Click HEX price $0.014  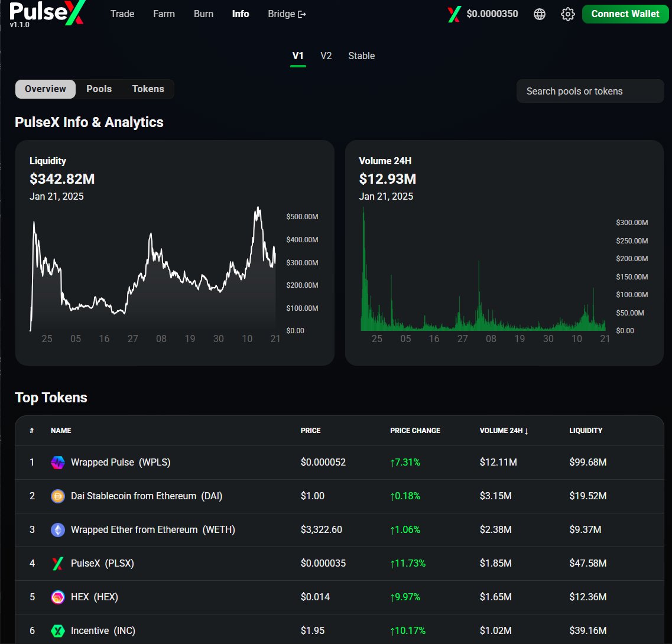(315, 597)
